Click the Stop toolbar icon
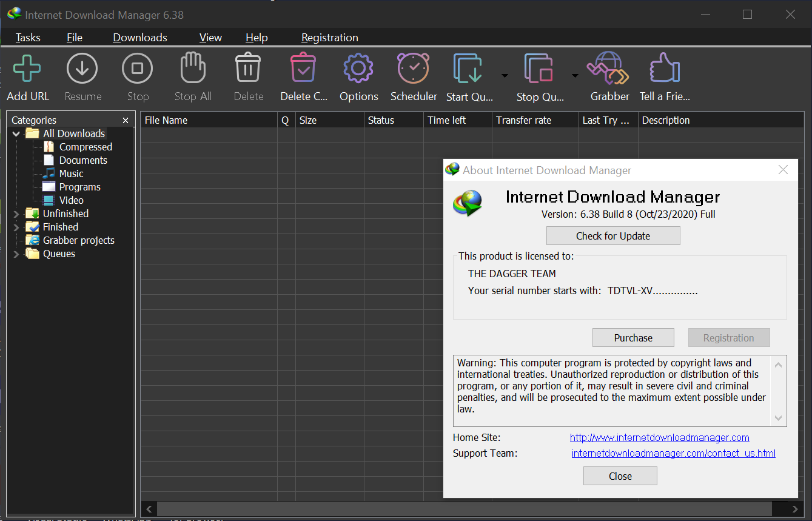812x521 pixels. (x=138, y=69)
